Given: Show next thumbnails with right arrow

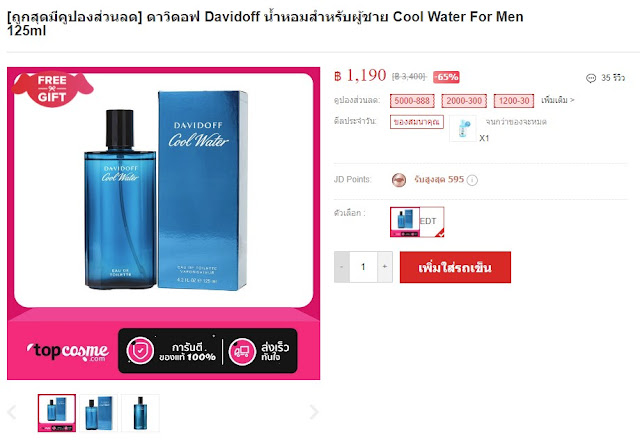Looking at the screenshot, I should tap(313, 412).
